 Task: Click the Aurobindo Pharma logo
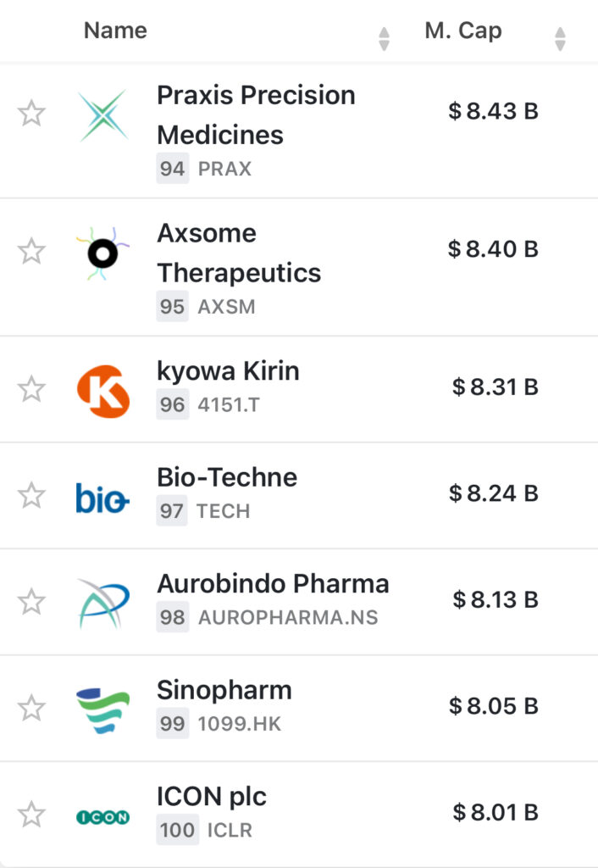pos(102,604)
